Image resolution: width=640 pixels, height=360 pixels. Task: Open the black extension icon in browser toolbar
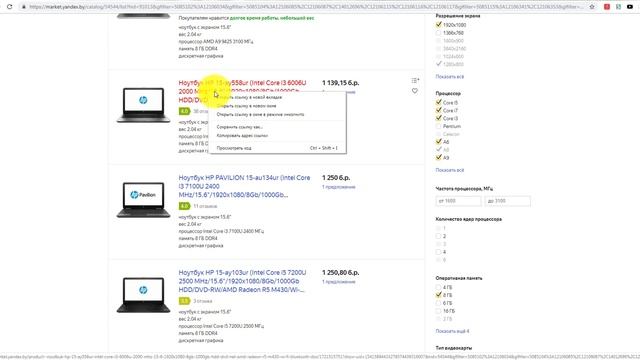[630, 7]
